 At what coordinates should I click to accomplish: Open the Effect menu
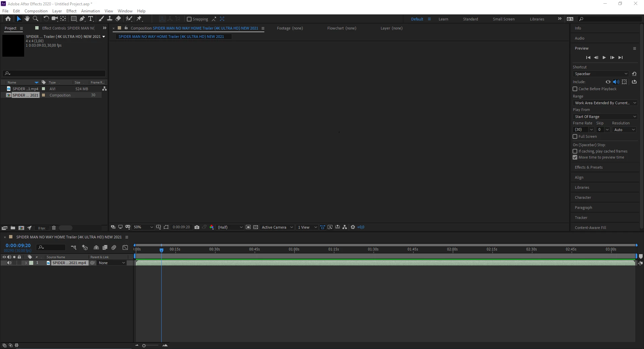pos(71,11)
